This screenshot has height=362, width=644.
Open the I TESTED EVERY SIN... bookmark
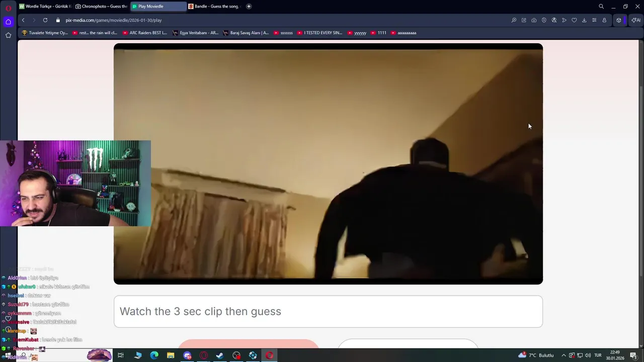[x=319, y=33]
